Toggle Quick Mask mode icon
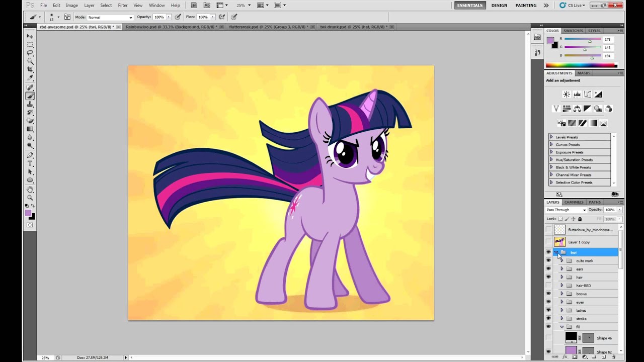644x362 pixels. point(30,225)
